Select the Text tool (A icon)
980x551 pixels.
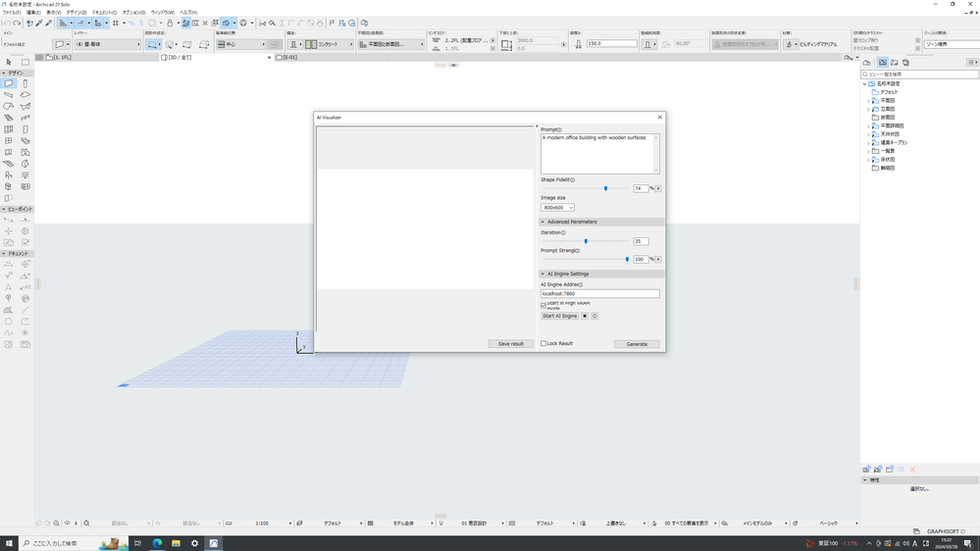pos(9,287)
